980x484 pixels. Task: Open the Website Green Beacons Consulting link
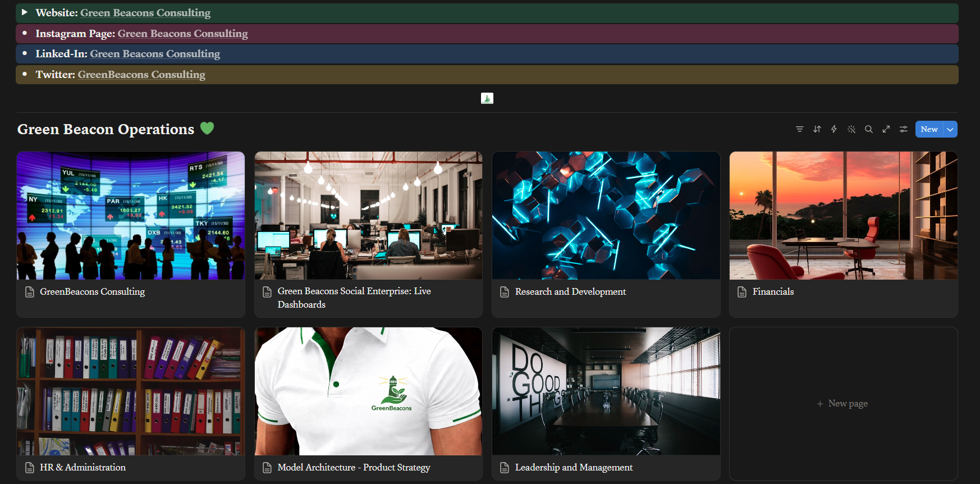(145, 12)
